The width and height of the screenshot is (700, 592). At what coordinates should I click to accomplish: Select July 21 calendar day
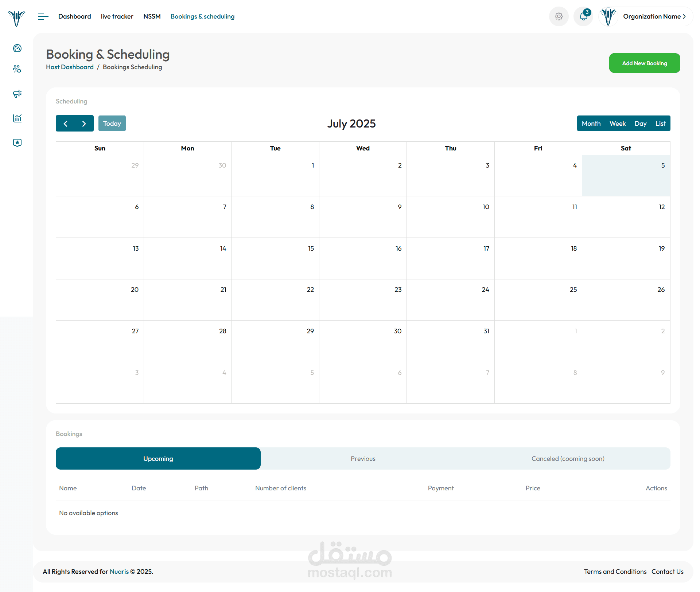[187, 300]
